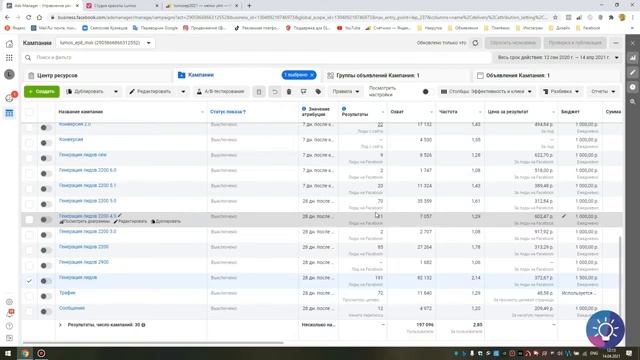Open the edit pencil icon on right panel
Viewport: 640px width, 360px height.
tap(633, 73)
